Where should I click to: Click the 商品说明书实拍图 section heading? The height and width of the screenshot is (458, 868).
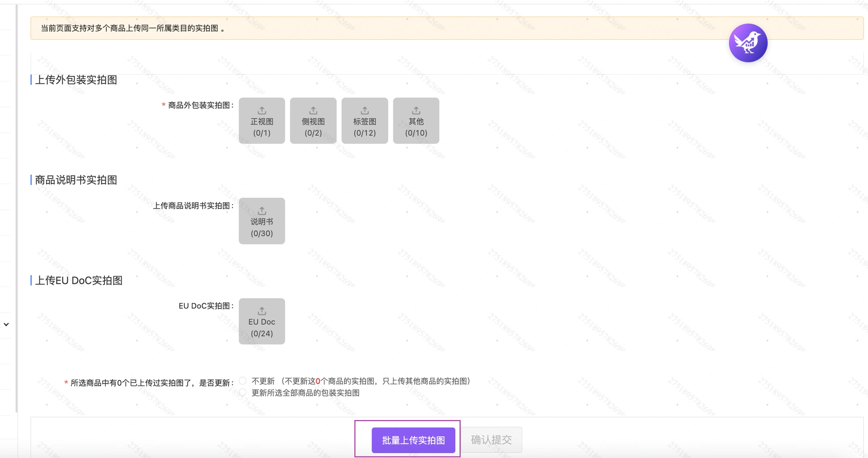click(x=76, y=180)
